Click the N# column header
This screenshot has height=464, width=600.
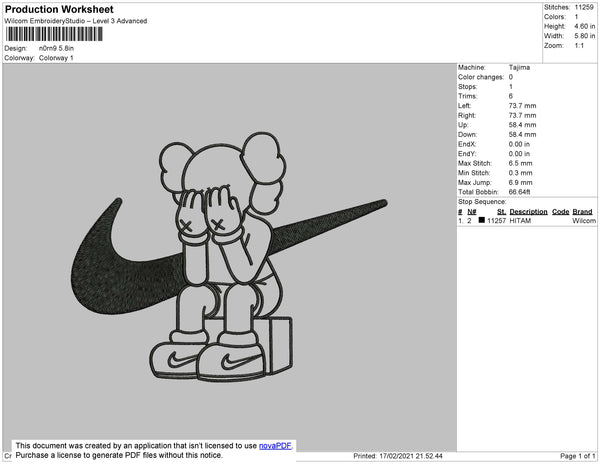click(472, 212)
